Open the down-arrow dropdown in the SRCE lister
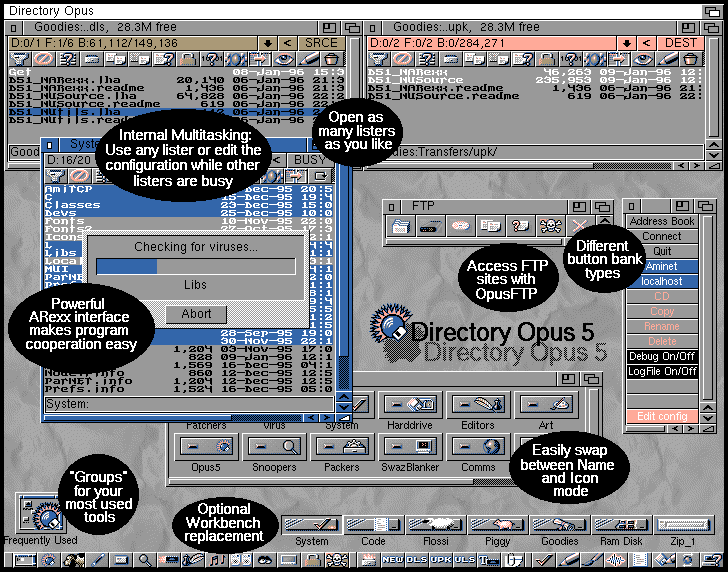 (x=267, y=43)
